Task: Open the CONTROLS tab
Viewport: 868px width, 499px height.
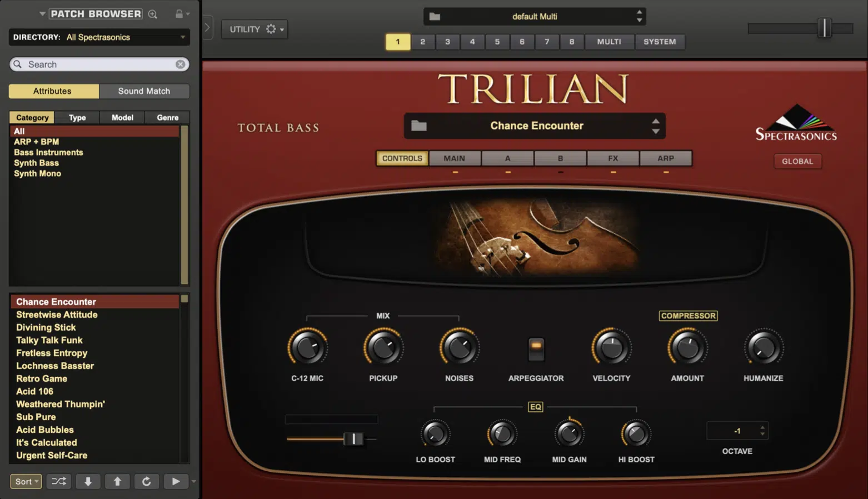Action: click(x=402, y=158)
